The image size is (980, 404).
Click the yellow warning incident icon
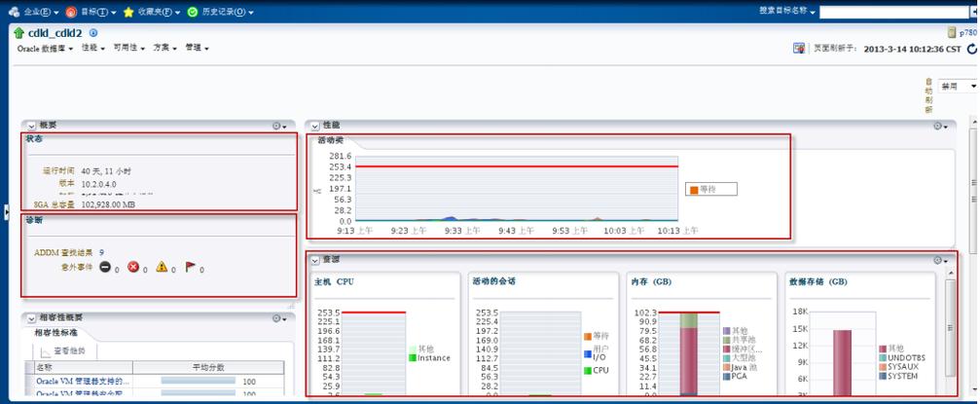162,267
